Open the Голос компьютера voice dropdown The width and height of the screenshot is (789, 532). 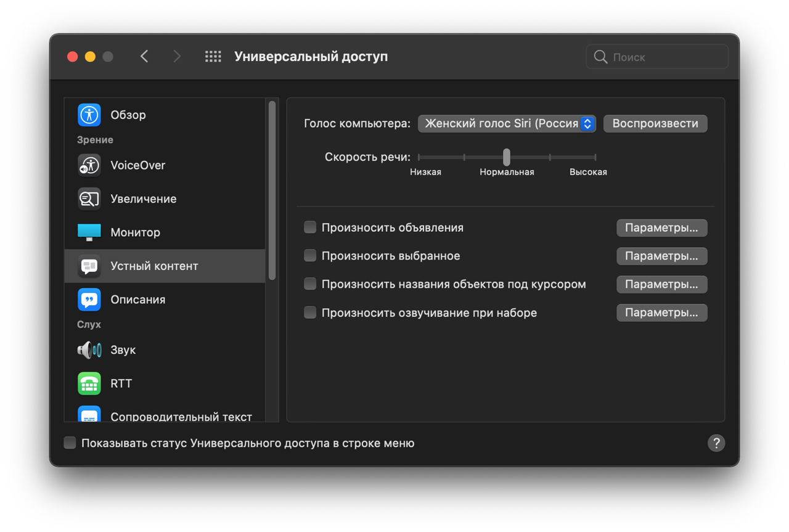[x=507, y=123]
